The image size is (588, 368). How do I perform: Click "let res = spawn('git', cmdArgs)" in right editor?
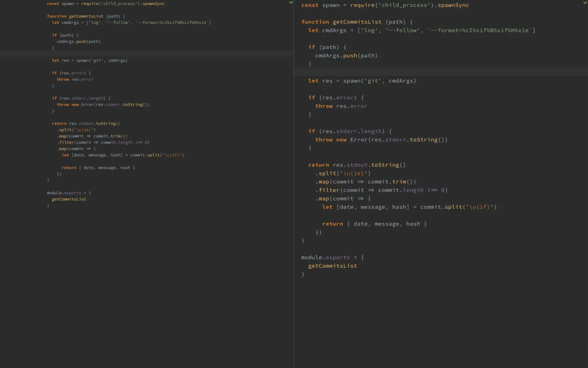point(362,81)
